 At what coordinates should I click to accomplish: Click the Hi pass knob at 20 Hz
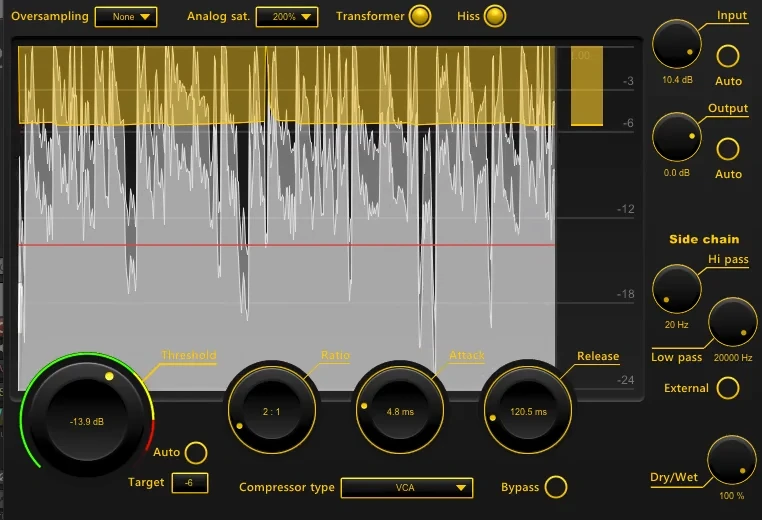pyautogui.click(x=676, y=289)
